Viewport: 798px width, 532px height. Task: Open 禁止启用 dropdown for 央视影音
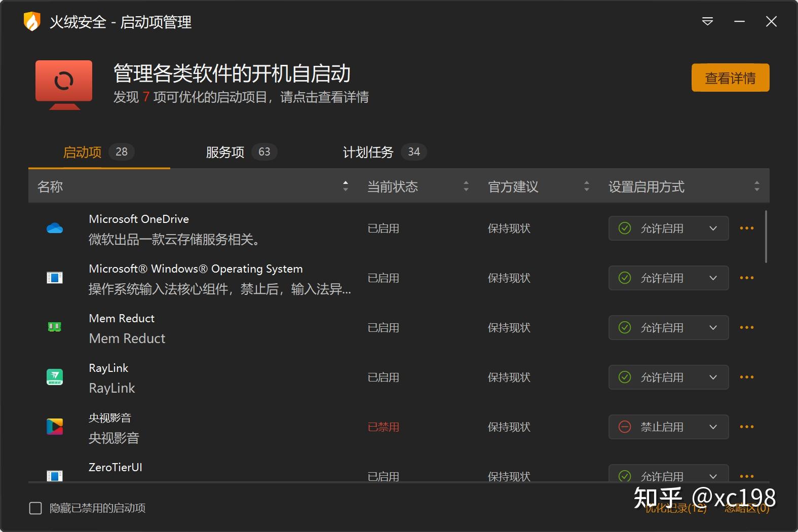coord(668,427)
